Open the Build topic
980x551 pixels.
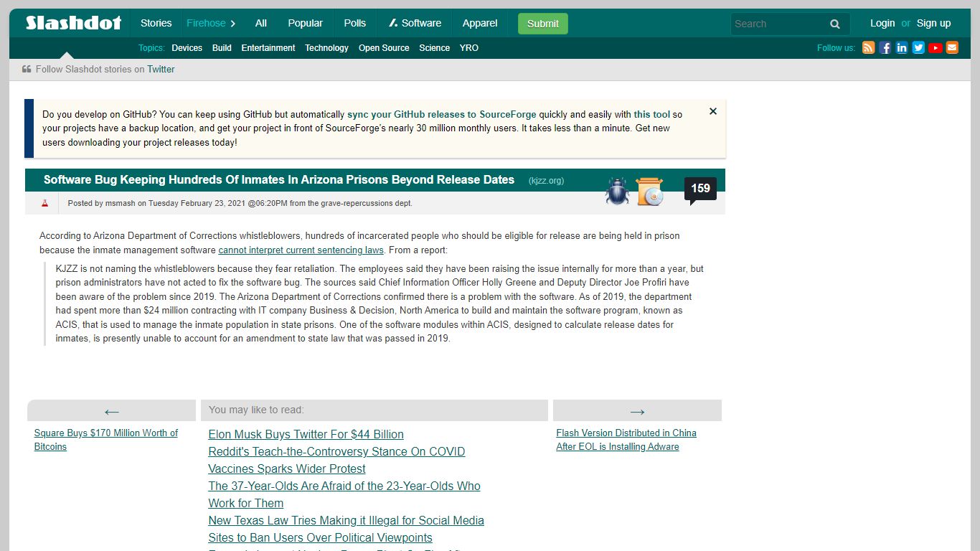(x=222, y=48)
